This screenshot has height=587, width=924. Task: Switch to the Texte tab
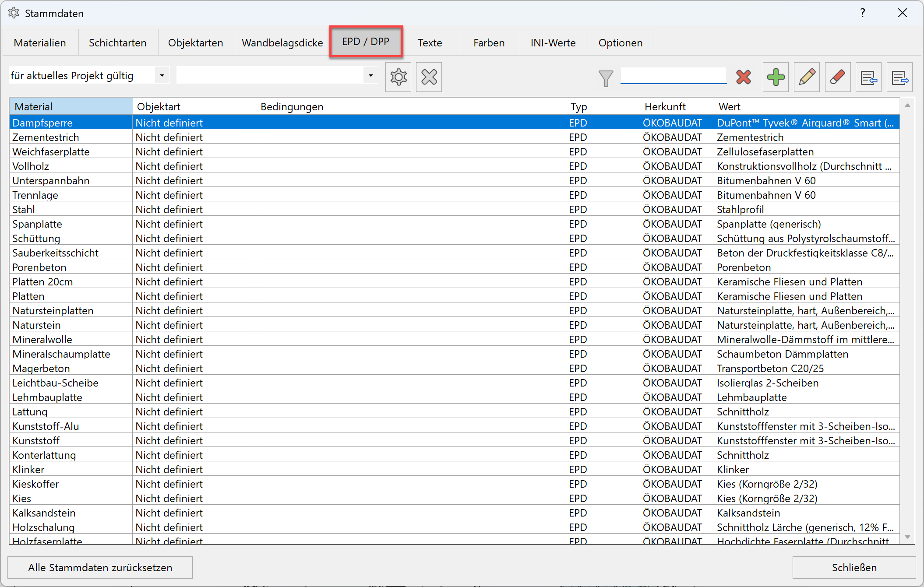point(430,43)
